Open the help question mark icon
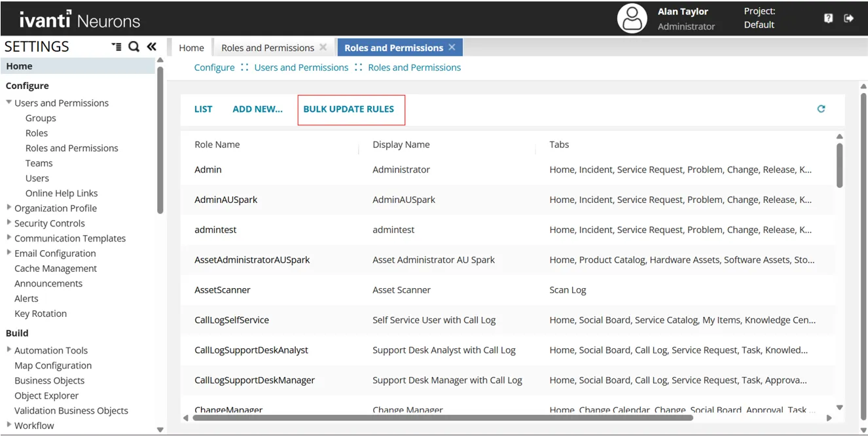 point(828,18)
